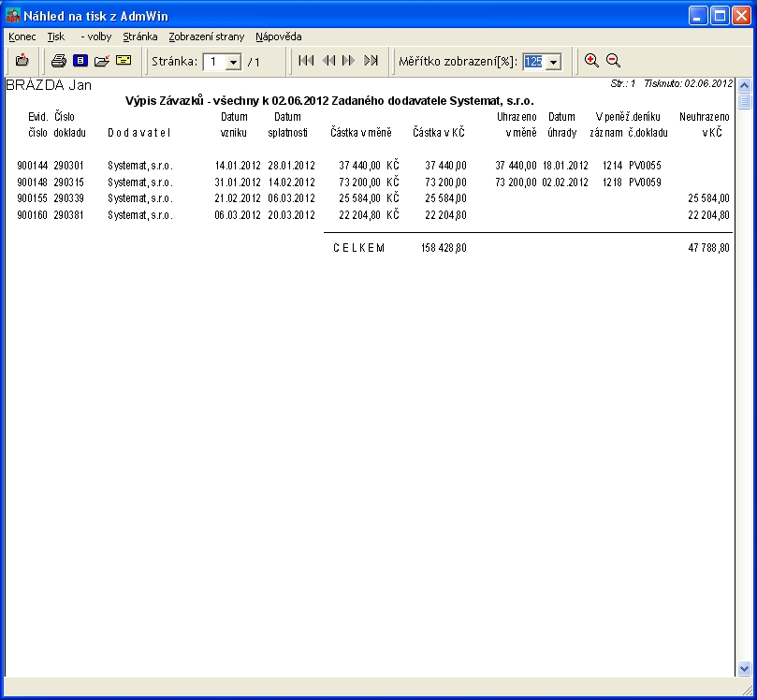Click the printer icon to print
Image resolution: width=757 pixels, height=700 pixels.
(59, 61)
